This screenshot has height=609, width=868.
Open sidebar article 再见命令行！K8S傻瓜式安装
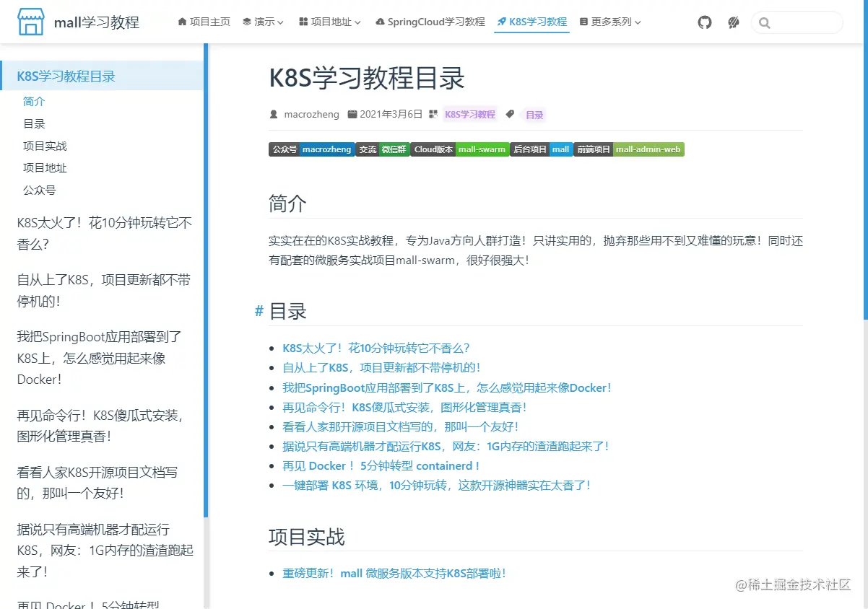point(100,426)
